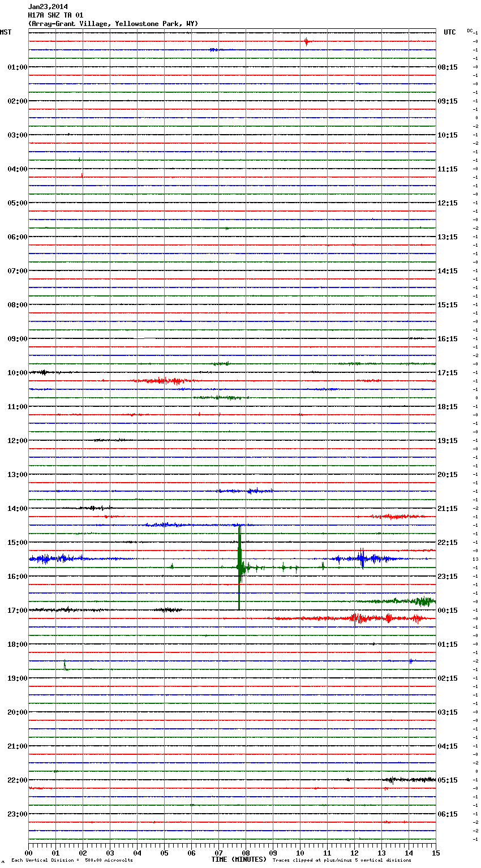This screenshot has height=868, width=481.
Task: Click the Array-Grant Village, Yellowstone Park location text
Action: [113, 24]
